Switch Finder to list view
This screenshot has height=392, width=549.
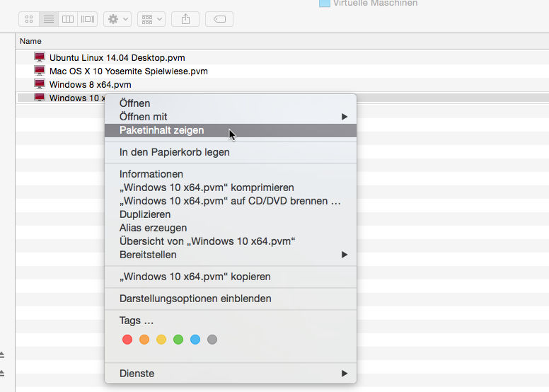(x=49, y=19)
